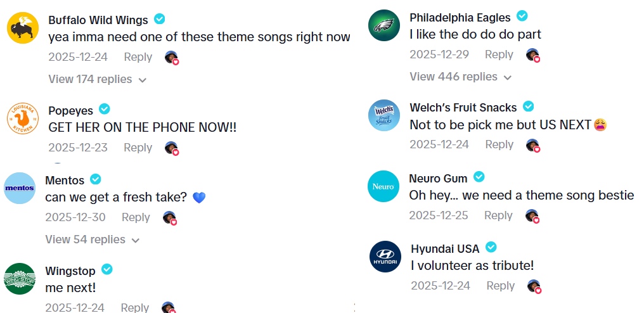Reply to Hyundai USA's comment
Image resolution: width=644 pixels, height=313 pixels.
[x=501, y=286]
